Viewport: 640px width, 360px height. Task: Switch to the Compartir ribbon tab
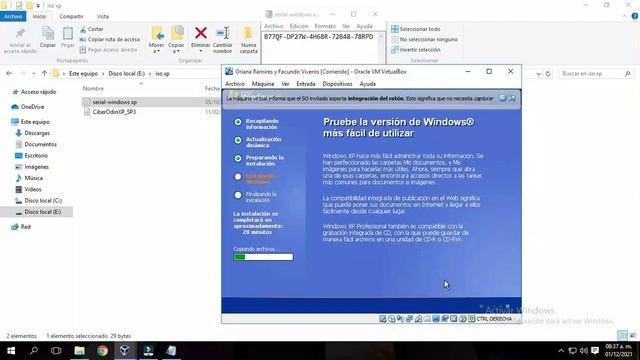(x=71, y=16)
